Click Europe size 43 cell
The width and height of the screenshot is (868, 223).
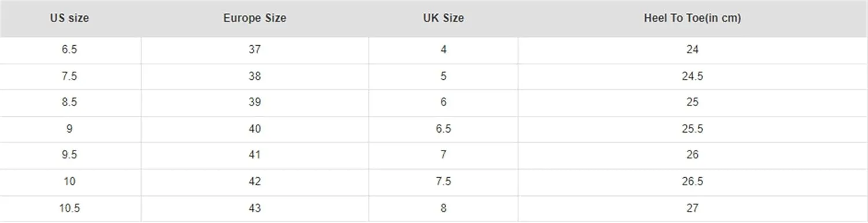[x=255, y=209]
